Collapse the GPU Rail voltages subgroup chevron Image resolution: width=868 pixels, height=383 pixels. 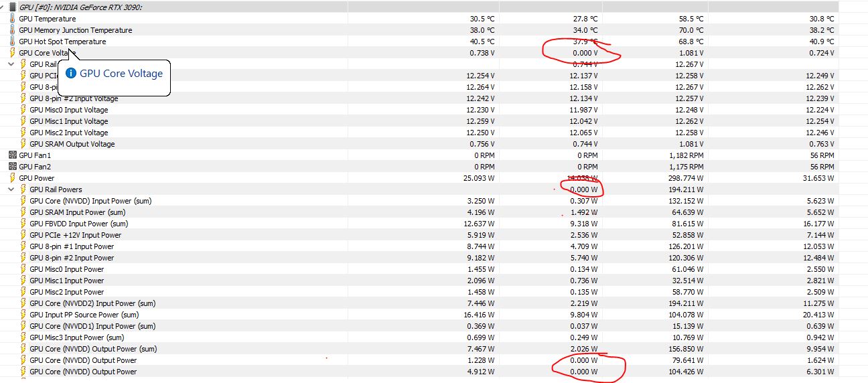point(11,64)
